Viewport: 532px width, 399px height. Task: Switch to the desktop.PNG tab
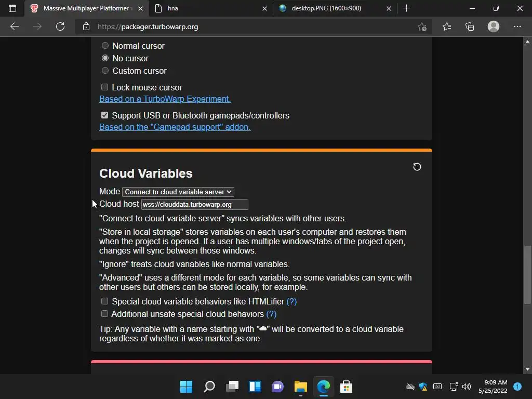tap(335, 8)
